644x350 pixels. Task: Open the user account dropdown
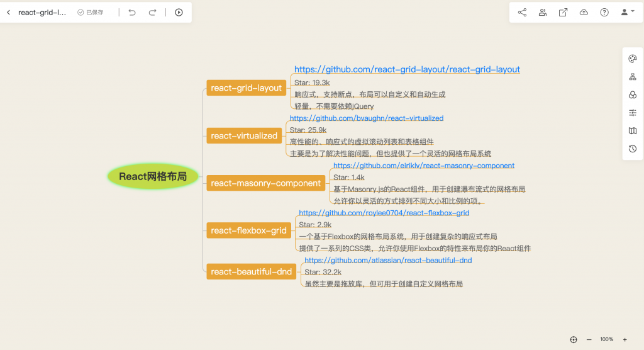(627, 13)
